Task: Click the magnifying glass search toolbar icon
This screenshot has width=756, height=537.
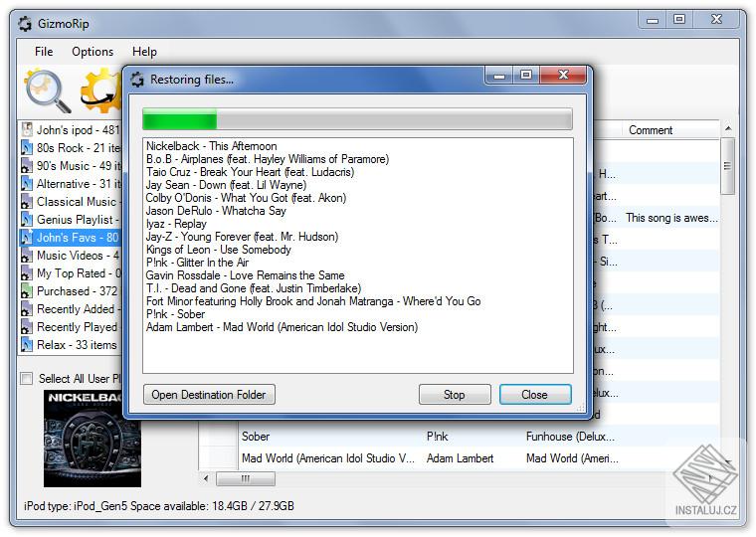Action: (x=48, y=90)
